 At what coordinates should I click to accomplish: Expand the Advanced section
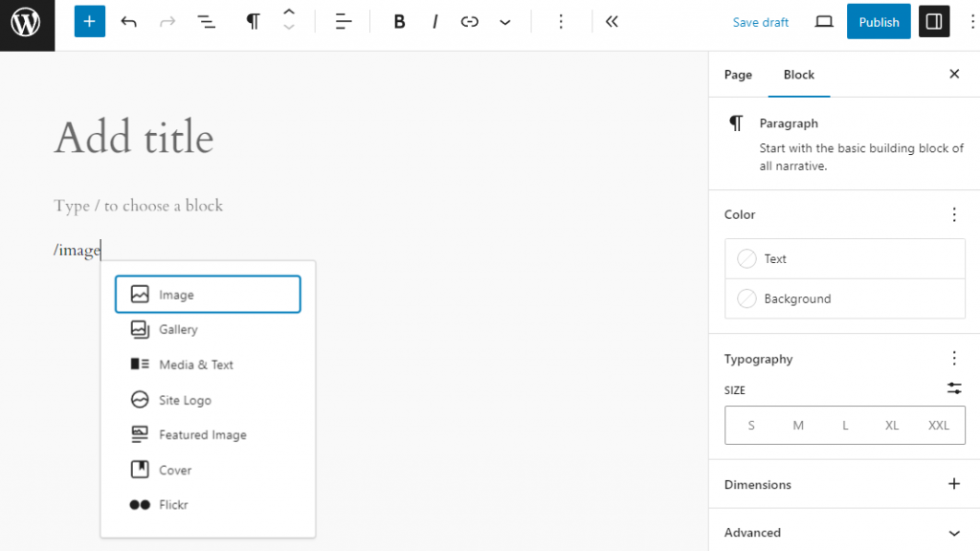click(x=843, y=533)
